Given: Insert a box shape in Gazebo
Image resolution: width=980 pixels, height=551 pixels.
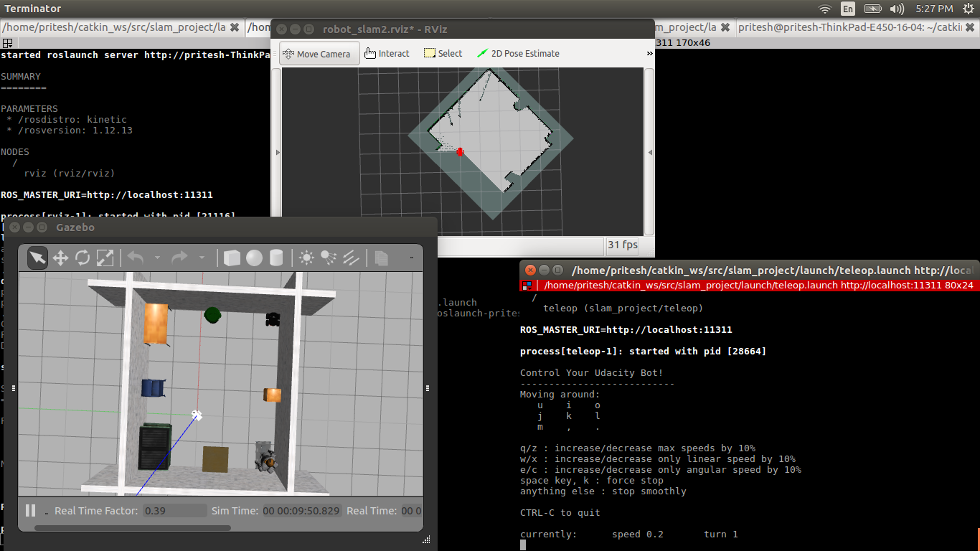Looking at the screenshot, I should coord(232,258).
